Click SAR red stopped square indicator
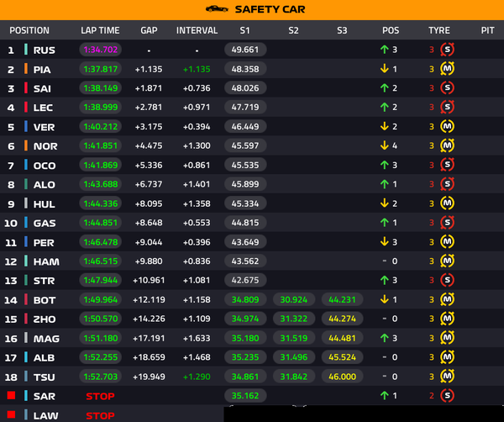 11,395
